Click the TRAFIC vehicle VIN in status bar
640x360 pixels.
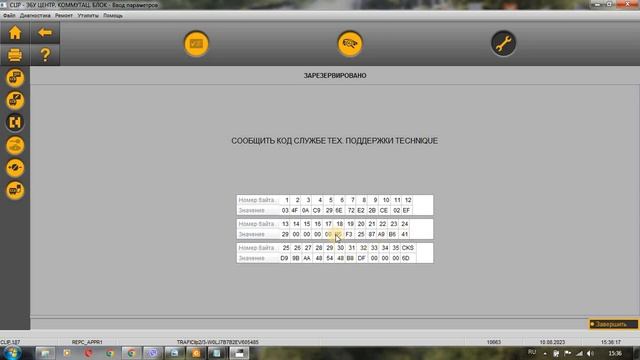218,342
